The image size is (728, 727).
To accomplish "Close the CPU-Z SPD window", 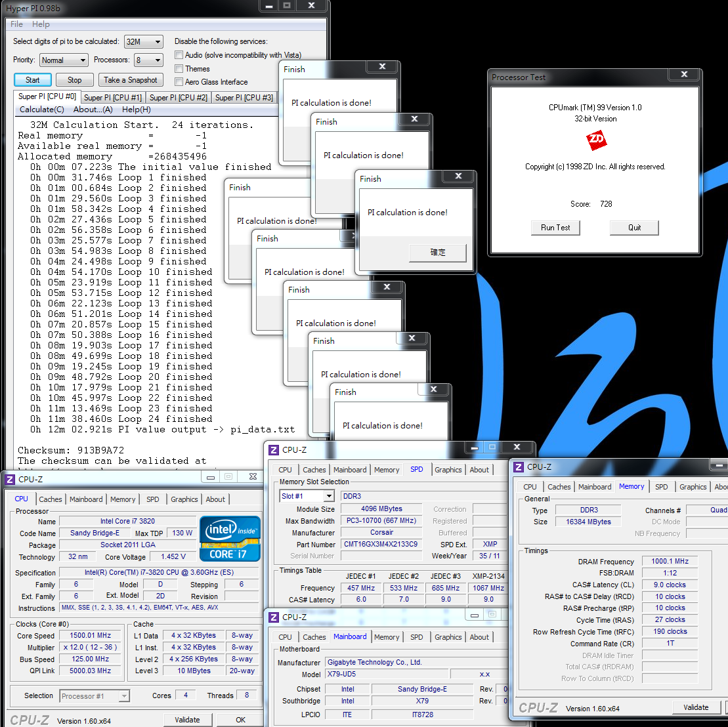I will pos(517,447).
